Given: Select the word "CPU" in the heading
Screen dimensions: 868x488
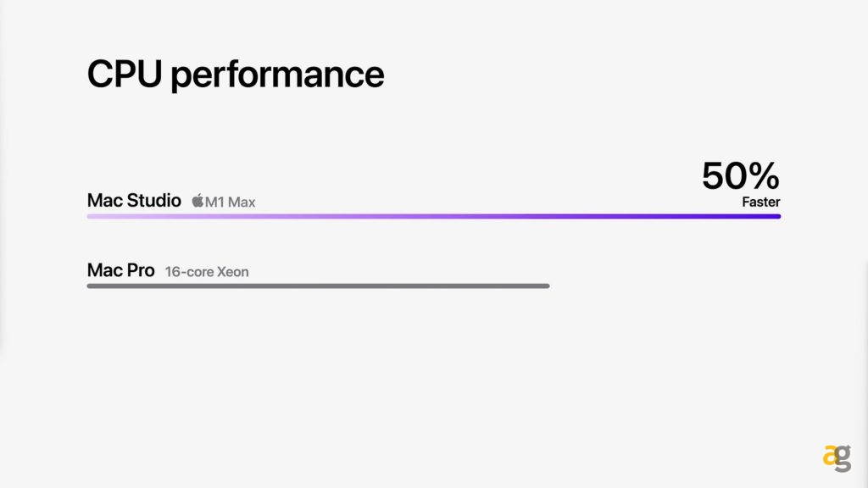Looking at the screenshot, I should tap(125, 74).
